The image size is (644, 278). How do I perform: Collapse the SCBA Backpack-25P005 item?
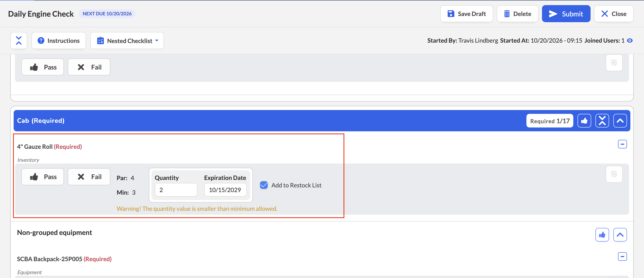[x=622, y=256]
